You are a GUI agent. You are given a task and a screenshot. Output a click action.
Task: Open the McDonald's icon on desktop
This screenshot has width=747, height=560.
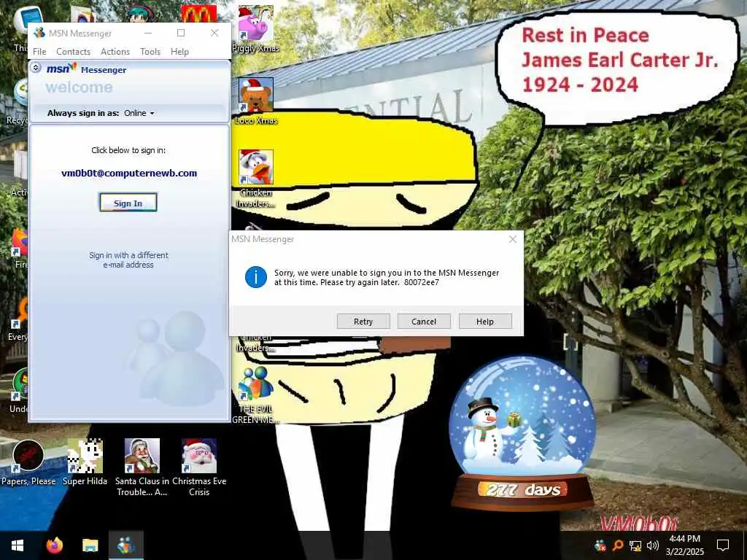pos(198,13)
